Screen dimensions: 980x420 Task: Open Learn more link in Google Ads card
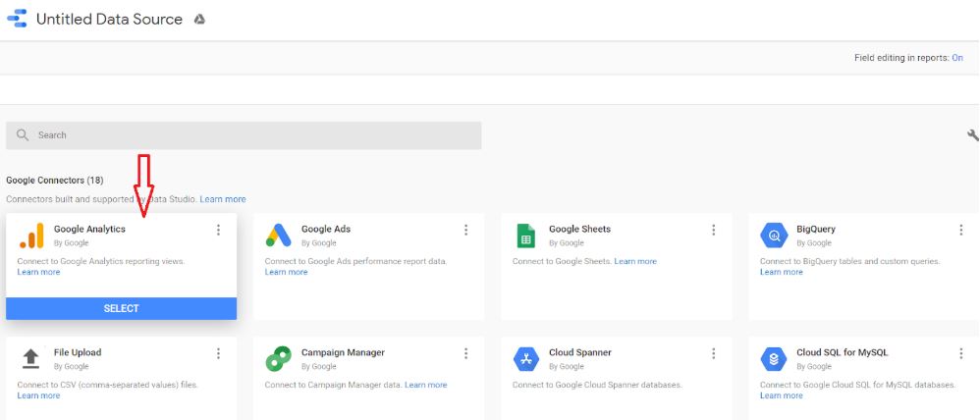pos(287,272)
